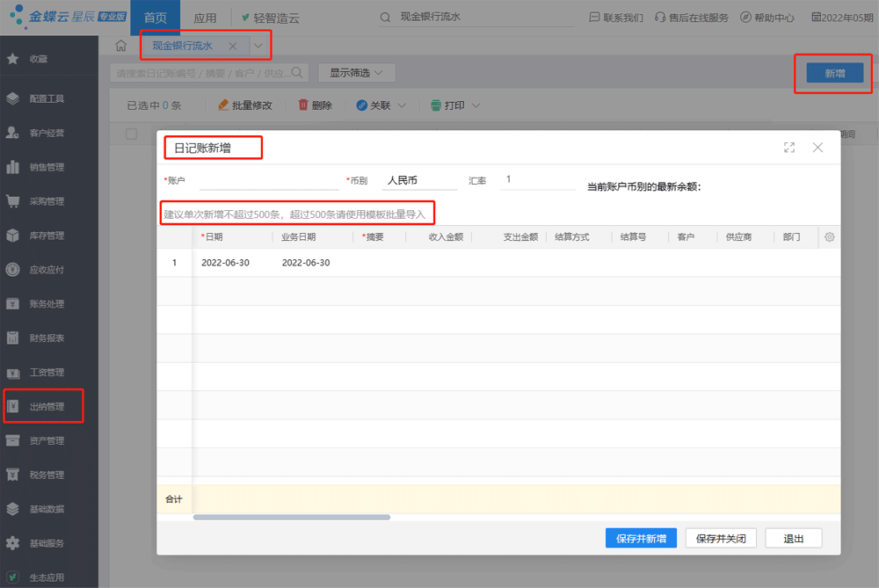This screenshot has width=879, height=588.
Task: Click the 支出金额 column header
Action: point(520,237)
